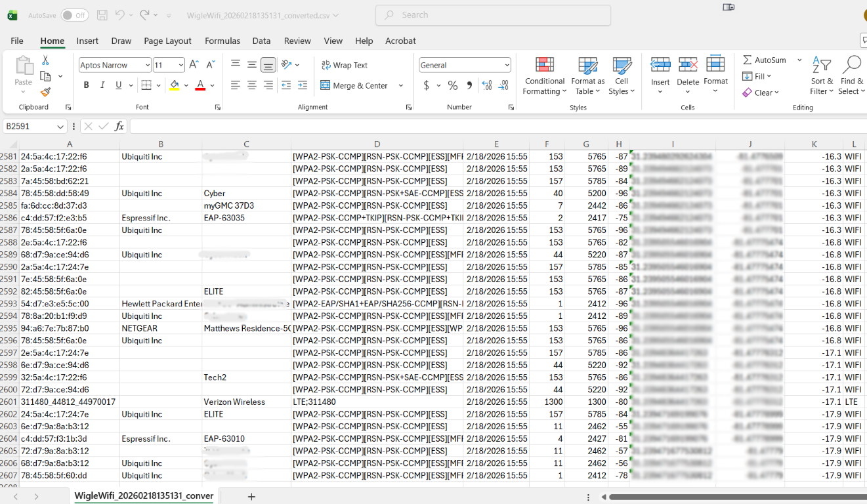The width and height of the screenshot is (867, 504).
Task: Increase indent in Alignment group
Action: [x=302, y=85]
